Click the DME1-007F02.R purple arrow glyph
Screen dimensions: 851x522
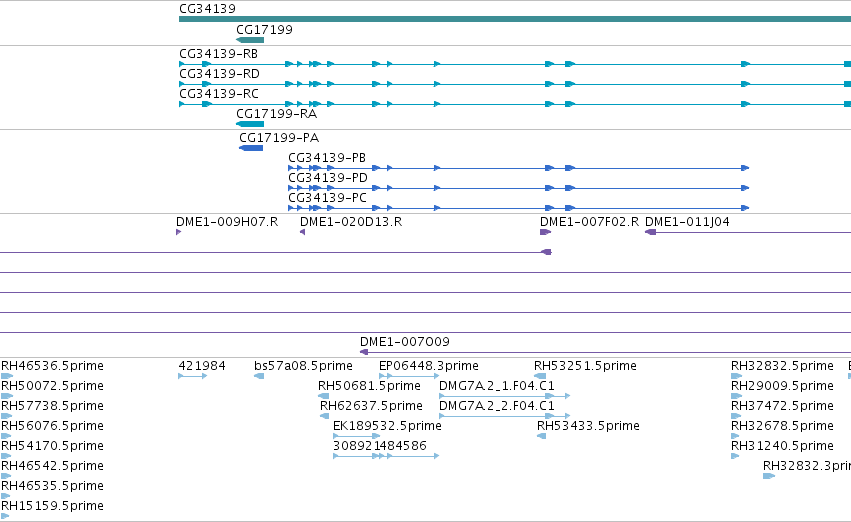coord(545,232)
